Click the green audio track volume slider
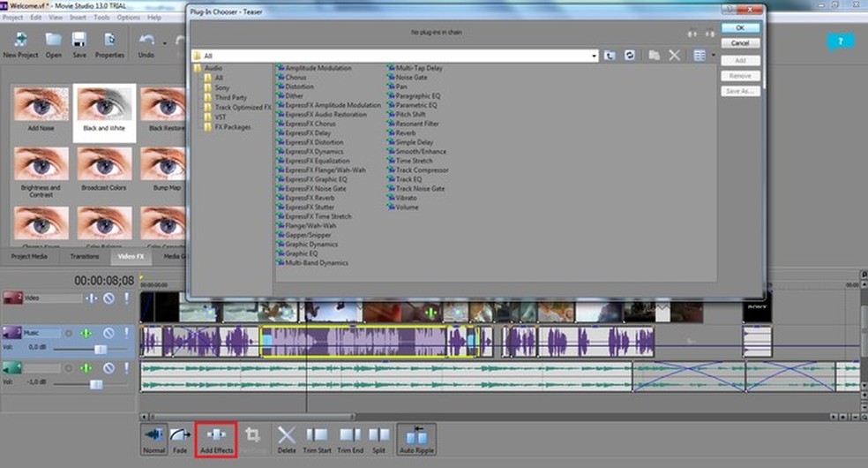The width and height of the screenshot is (868, 468). [96, 384]
